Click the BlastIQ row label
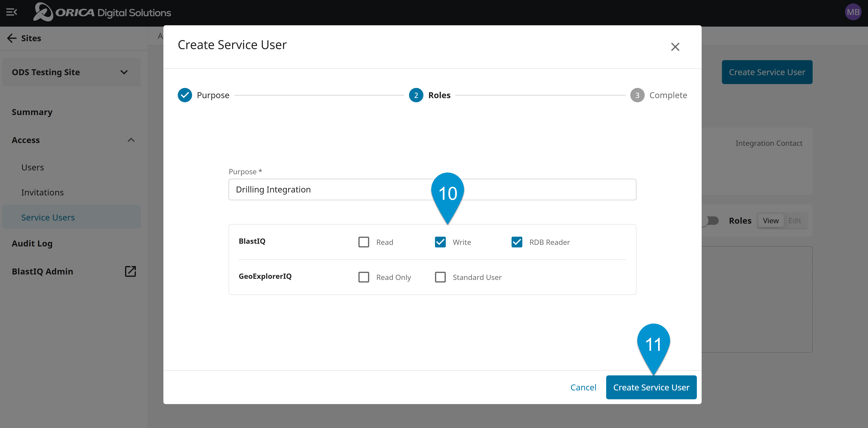Image resolution: width=868 pixels, height=428 pixels. tap(252, 241)
